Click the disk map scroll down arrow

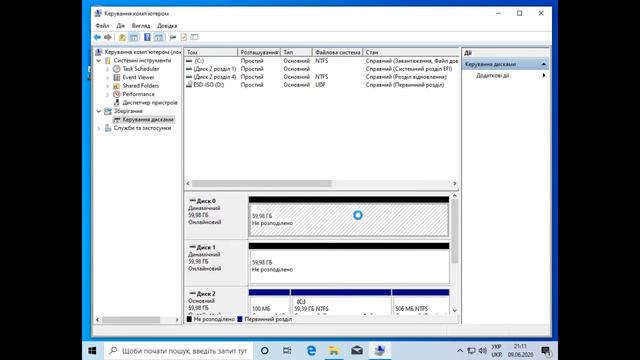[x=455, y=311]
